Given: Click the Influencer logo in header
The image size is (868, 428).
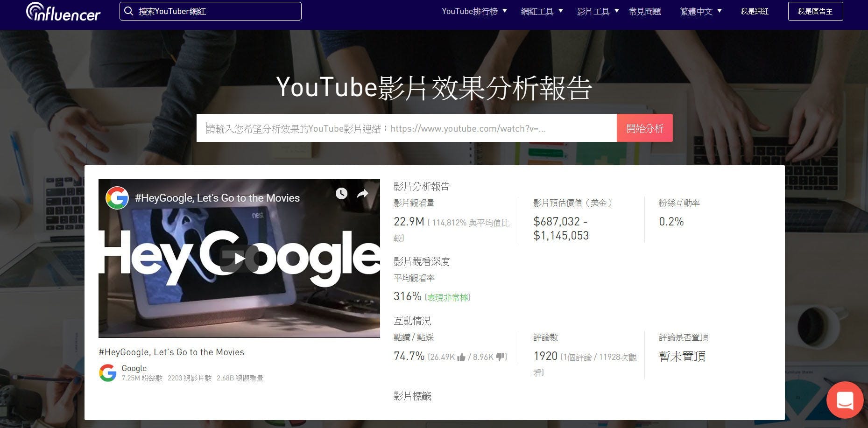Looking at the screenshot, I should (63, 11).
